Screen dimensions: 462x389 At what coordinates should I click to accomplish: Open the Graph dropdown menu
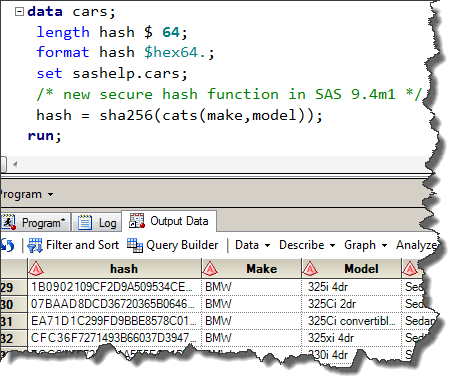[x=365, y=245]
